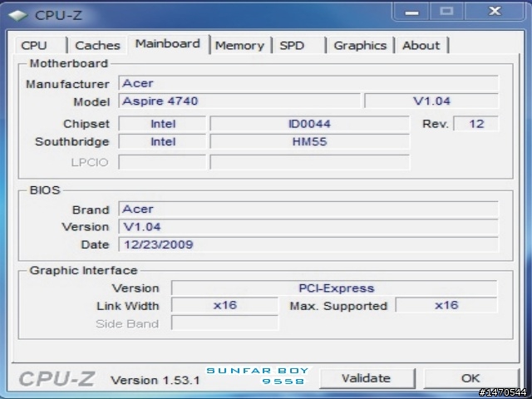The height and width of the screenshot is (399, 532).
Task: Click the Manufacturer label
Action: tap(67, 84)
